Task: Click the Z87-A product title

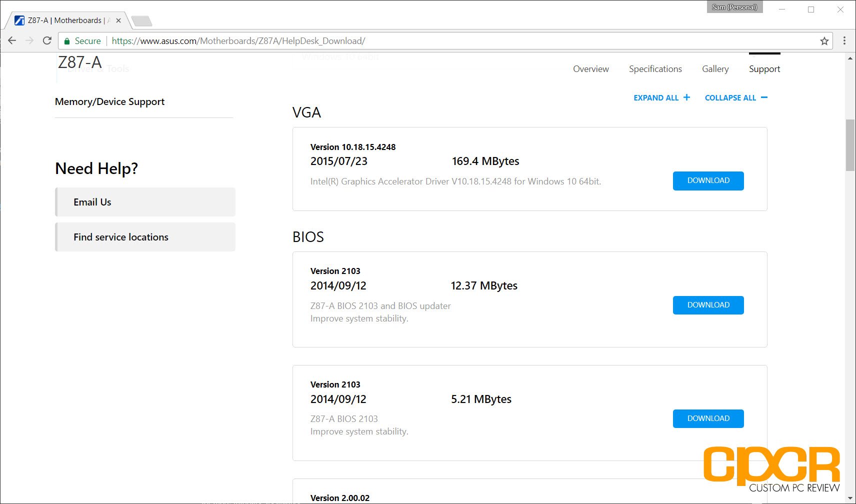Action: [x=80, y=62]
